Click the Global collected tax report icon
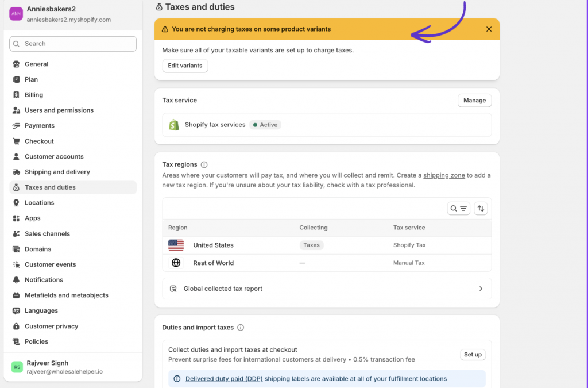Viewport: 588px width, 388px height. (173, 289)
